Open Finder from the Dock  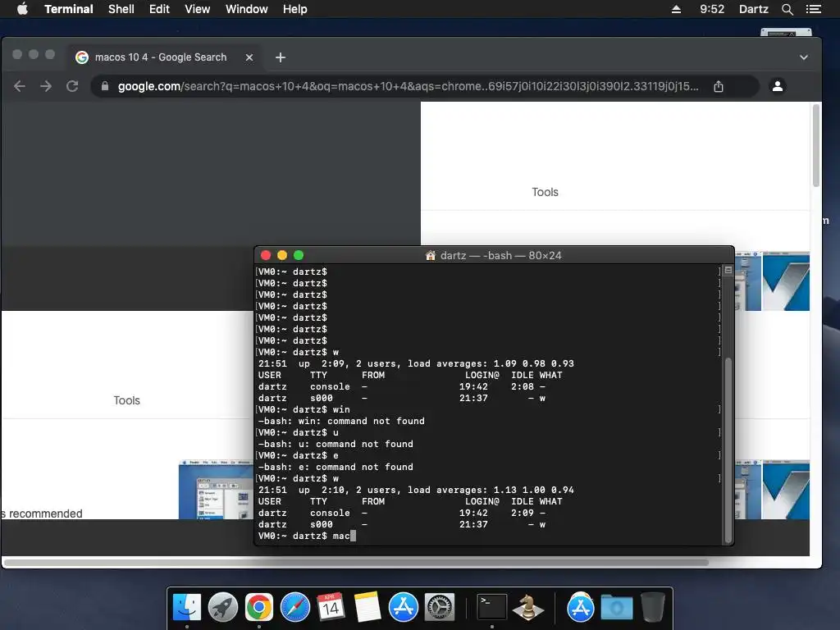click(186, 608)
